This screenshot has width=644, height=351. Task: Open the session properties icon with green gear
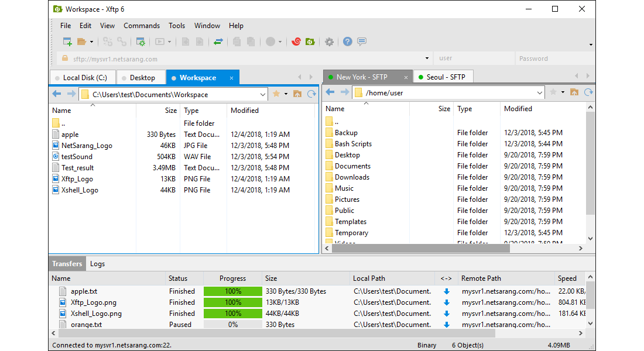coord(141,42)
